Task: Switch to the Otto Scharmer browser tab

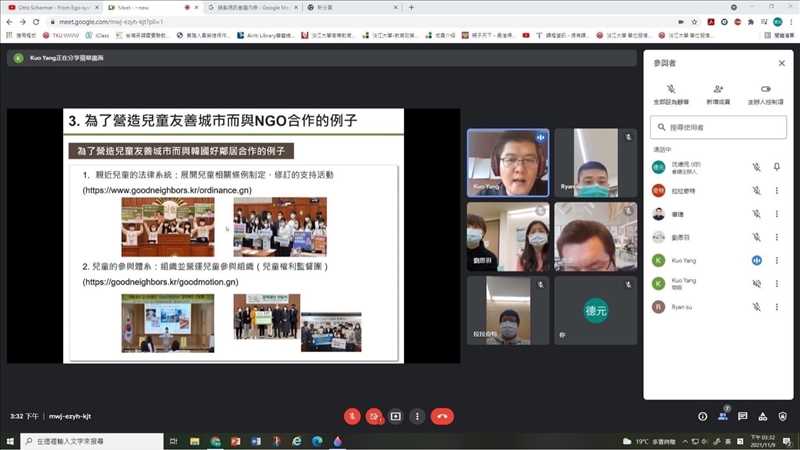Action: click(48, 7)
